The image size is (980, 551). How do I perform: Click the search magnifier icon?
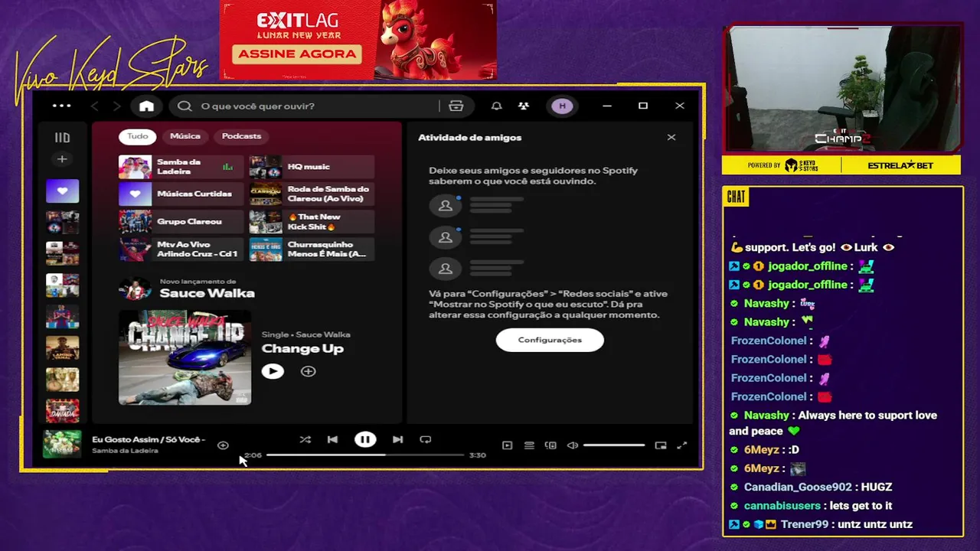coord(185,106)
